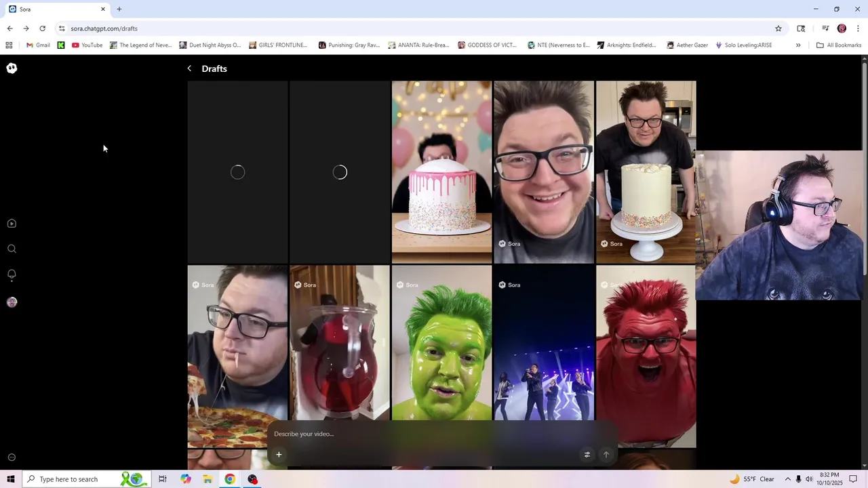The height and width of the screenshot is (488, 868).
Task: Close the Sora tab
Action: tap(103, 9)
